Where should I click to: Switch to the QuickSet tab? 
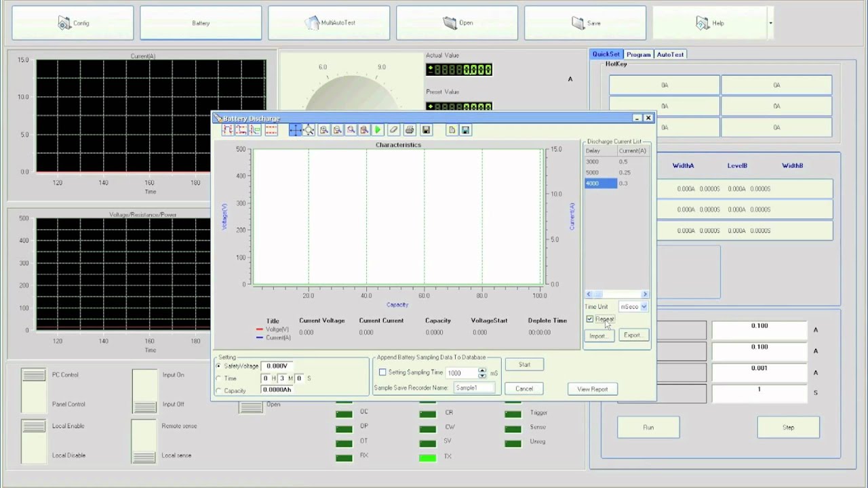pos(606,54)
